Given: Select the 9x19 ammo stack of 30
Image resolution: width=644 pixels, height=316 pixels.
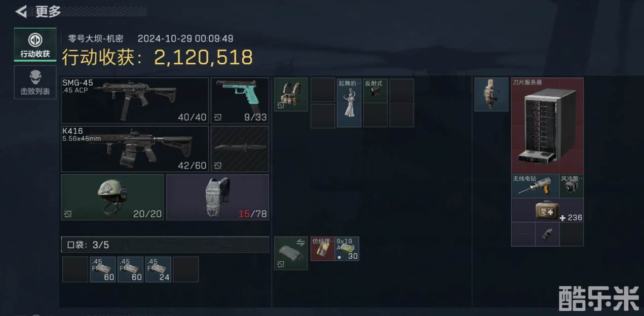Looking at the screenshot, I should click(347, 249).
